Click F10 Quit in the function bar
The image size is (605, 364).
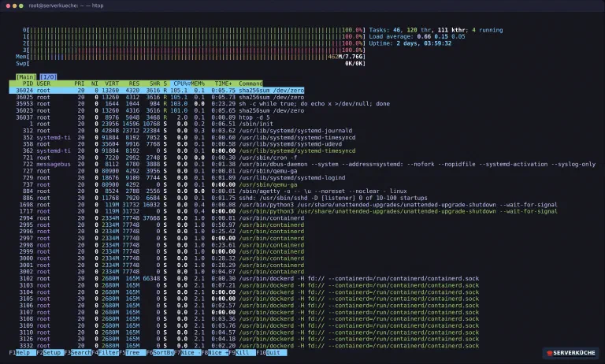pos(272,352)
